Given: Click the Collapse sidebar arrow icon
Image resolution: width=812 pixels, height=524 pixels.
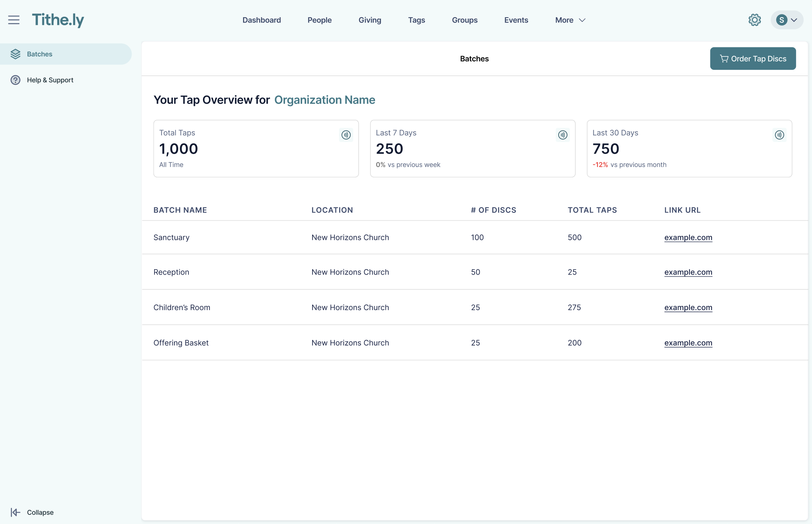Looking at the screenshot, I should (x=15, y=512).
